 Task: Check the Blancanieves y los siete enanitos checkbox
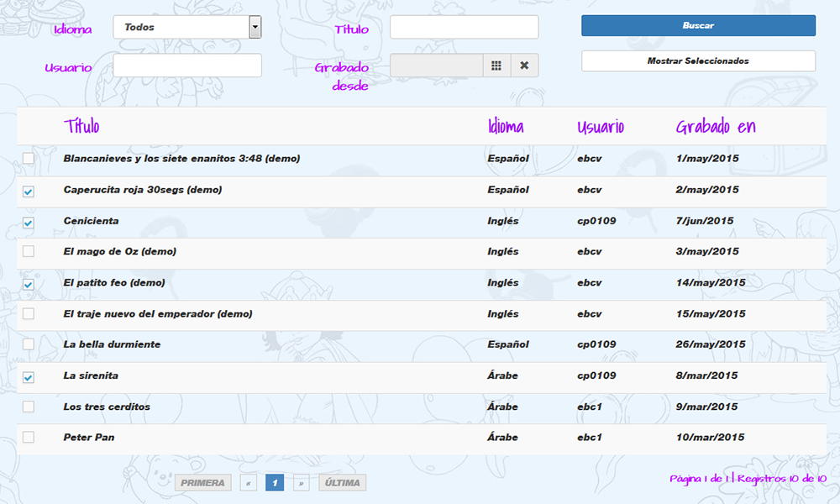29,159
